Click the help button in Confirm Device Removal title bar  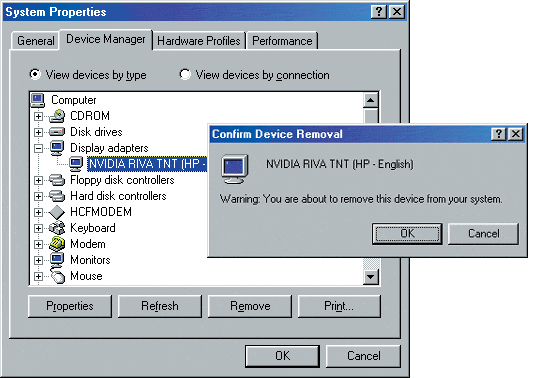(x=498, y=134)
